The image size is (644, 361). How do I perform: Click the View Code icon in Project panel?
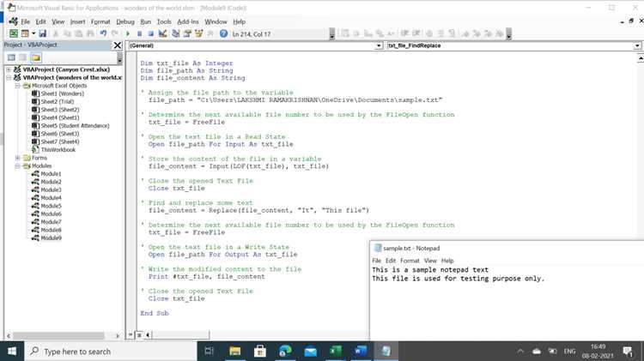coord(11,57)
